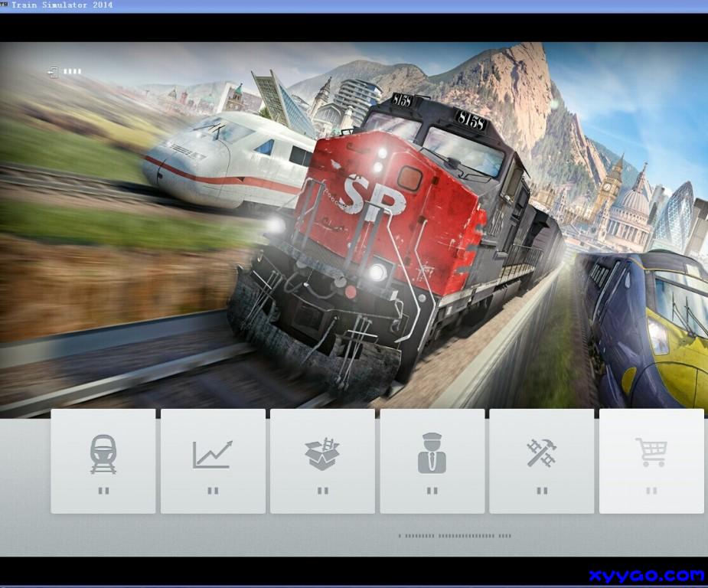Image resolution: width=708 pixels, height=588 pixels.
Task: Click the exit door icon
Action: tap(52, 72)
